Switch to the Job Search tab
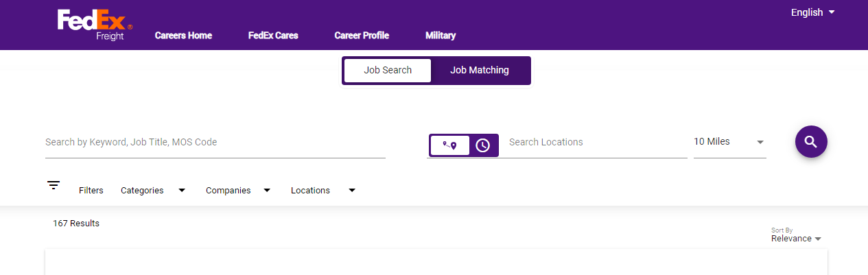 (x=388, y=71)
